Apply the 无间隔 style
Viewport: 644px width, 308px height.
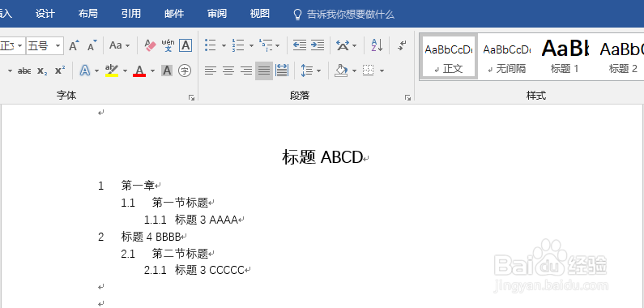tap(506, 57)
